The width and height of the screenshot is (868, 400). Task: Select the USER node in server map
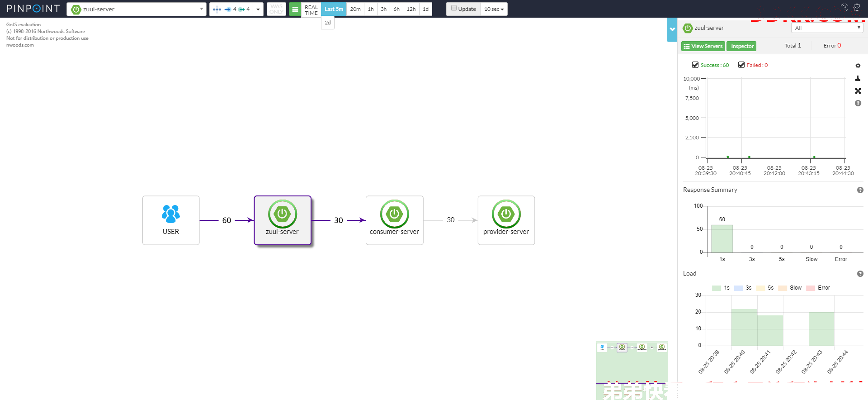[171, 220]
